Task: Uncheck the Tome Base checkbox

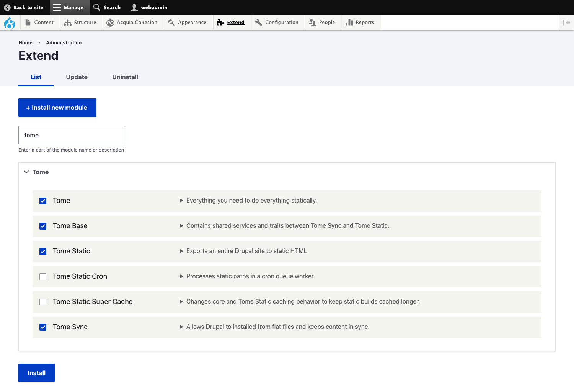Action: click(43, 226)
